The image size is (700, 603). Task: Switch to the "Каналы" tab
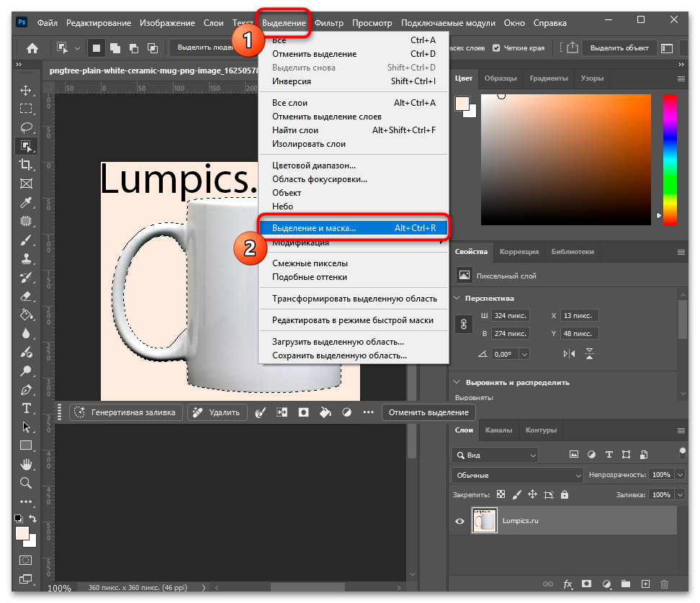pos(498,430)
